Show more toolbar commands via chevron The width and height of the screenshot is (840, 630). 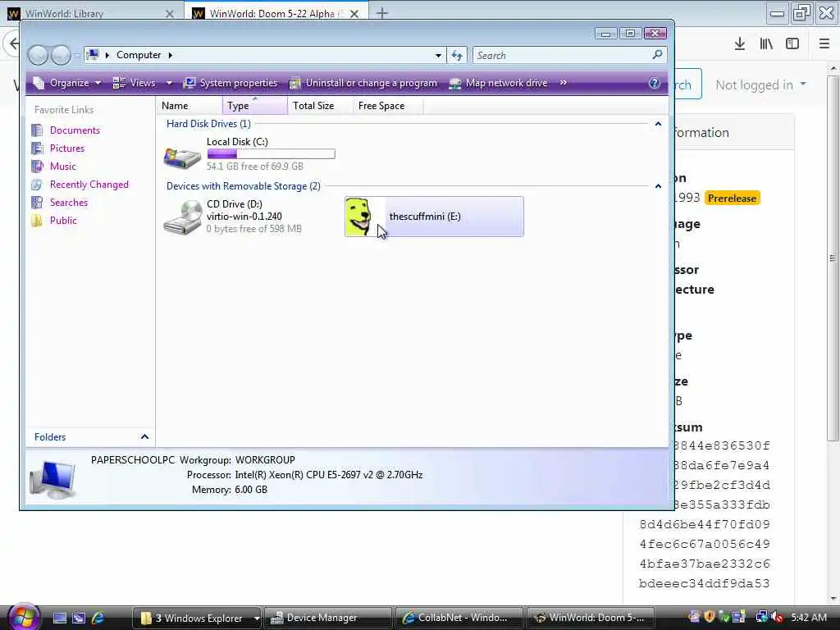563,83
